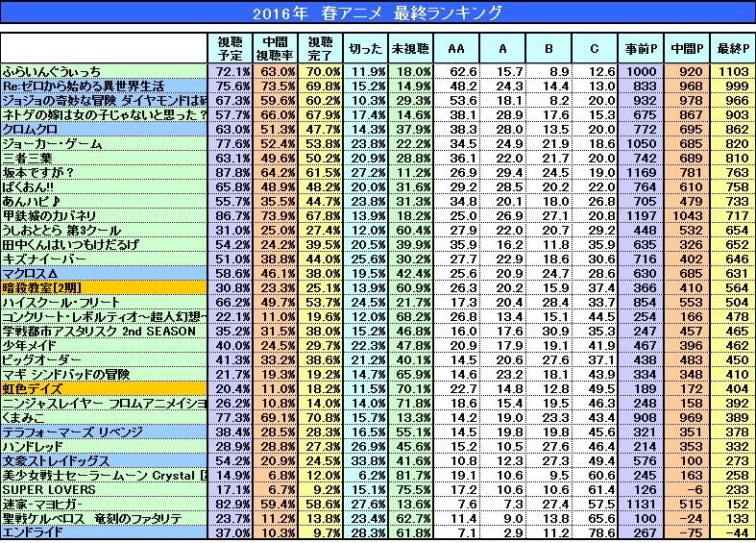Select the '中間P' column header
The image size is (756, 543).
pos(687,48)
